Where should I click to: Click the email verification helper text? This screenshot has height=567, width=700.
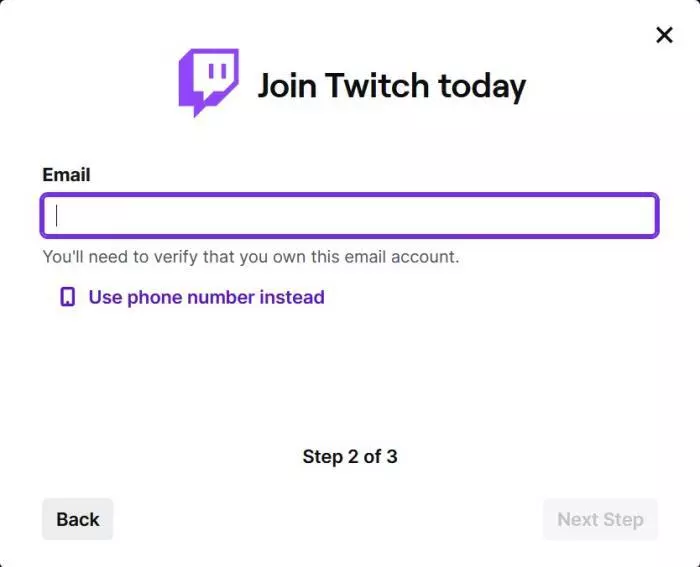pyautogui.click(x=250, y=257)
